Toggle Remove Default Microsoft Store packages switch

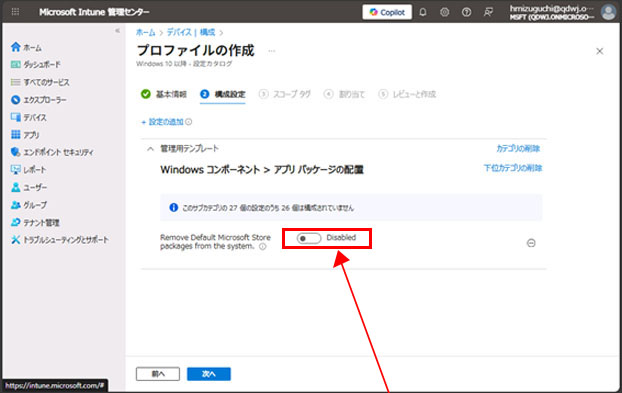pos(309,238)
